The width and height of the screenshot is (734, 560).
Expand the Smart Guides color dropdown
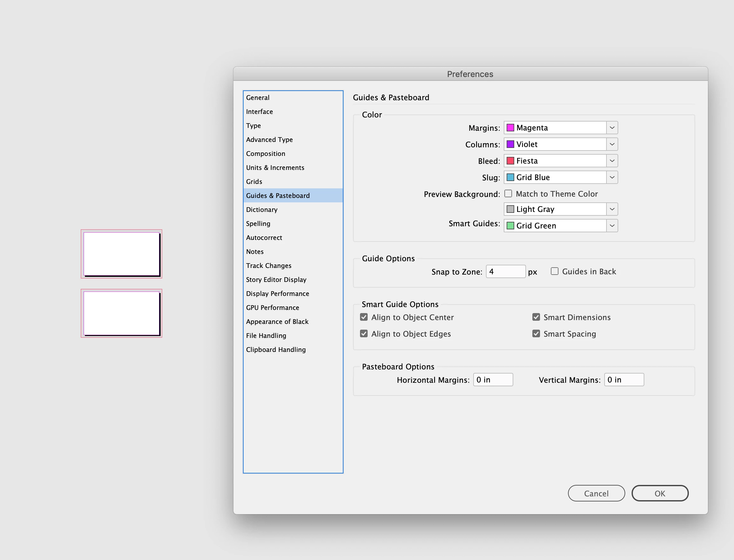[612, 226]
